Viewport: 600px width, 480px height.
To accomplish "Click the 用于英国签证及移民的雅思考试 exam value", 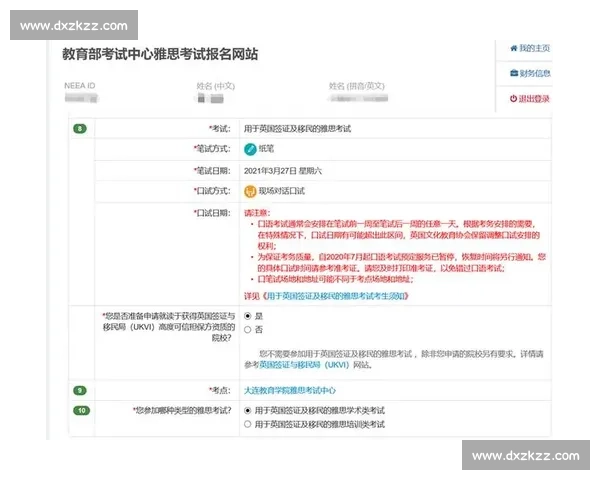I will pos(297,129).
